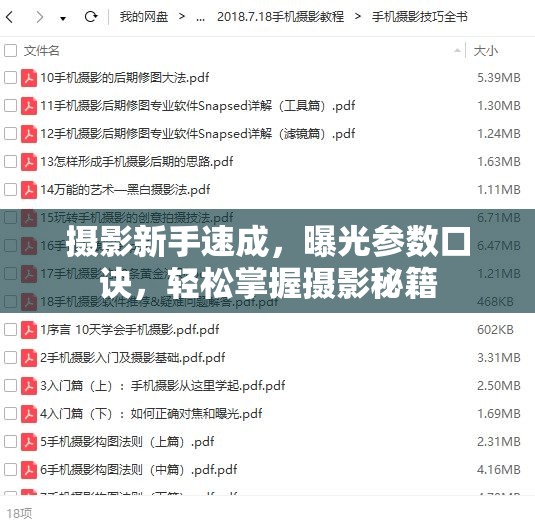Click the 4.16MB size value
The height and width of the screenshot is (523, 535).
499,470
